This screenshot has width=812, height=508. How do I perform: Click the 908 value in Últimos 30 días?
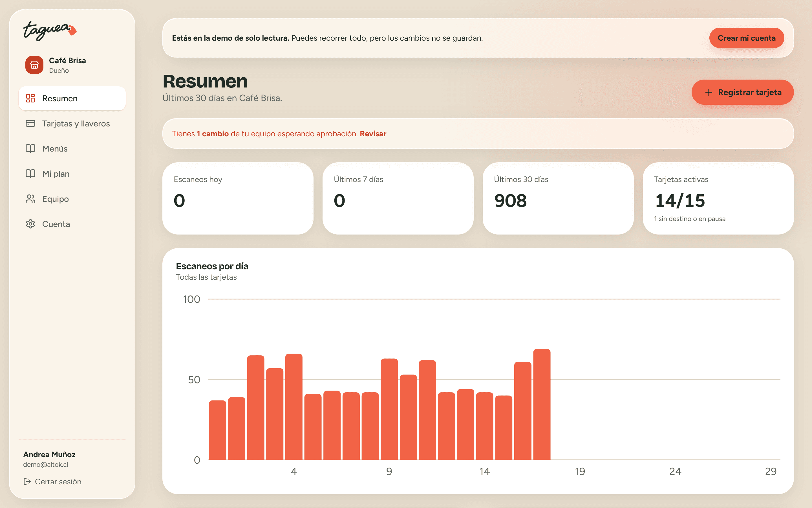[510, 201]
